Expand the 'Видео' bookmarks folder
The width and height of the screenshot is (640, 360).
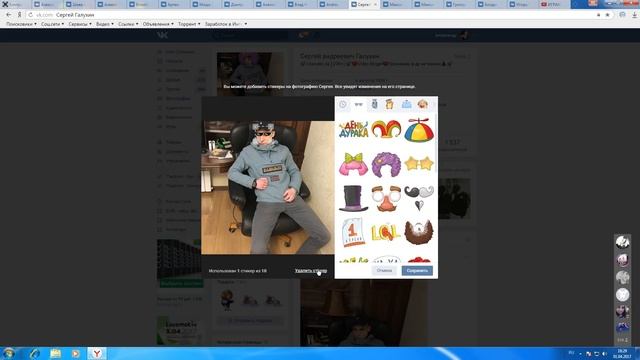point(105,24)
